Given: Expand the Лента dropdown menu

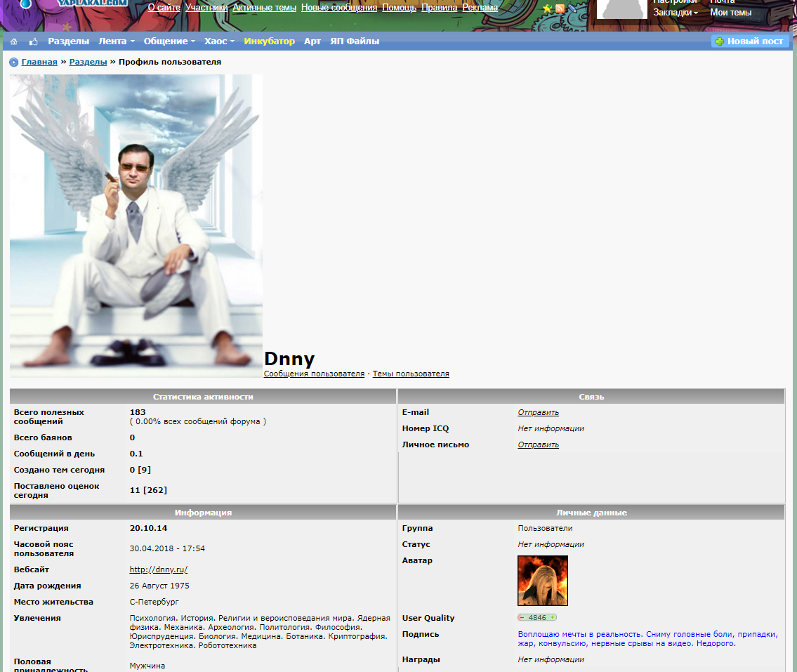Looking at the screenshot, I should (x=117, y=41).
